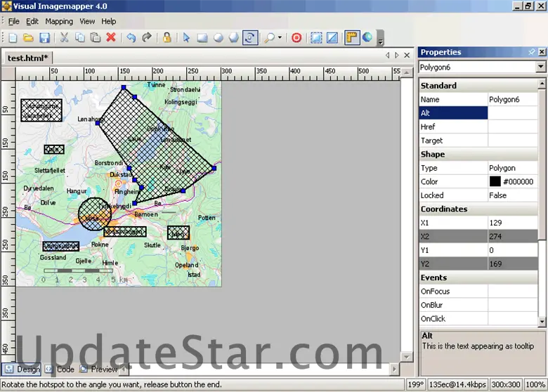The height and width of the screenshot is (392, 548).
Task: Toggle the rulers icon
Action: [352, 38]
